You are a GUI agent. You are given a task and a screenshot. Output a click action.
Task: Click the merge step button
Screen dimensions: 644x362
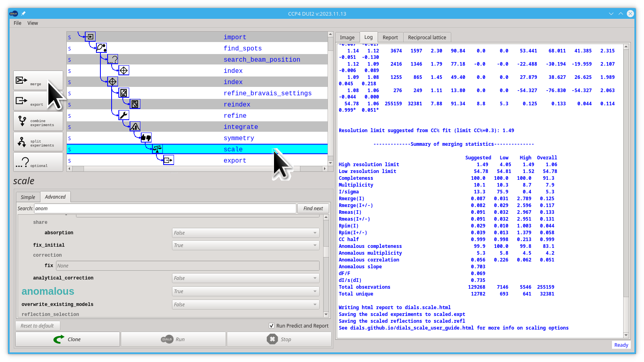coord(38,80)
